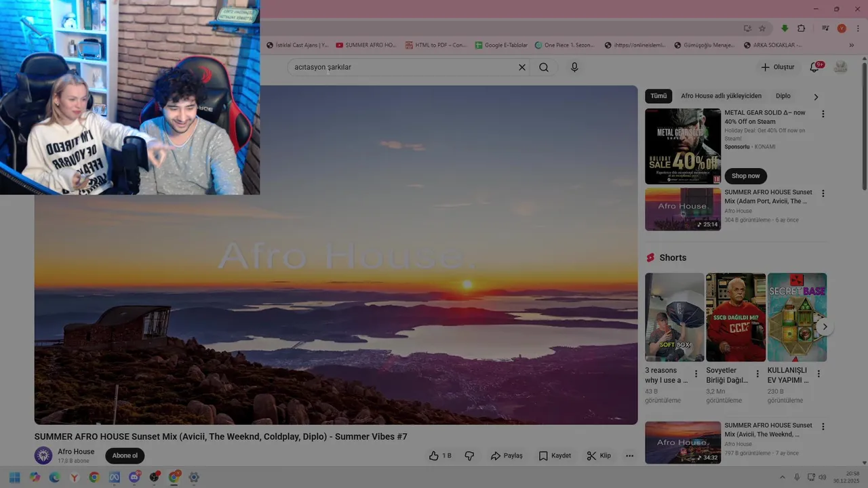Open the SUMMER AFRO HO... bookmark
Image resolution: width=868 pixels, height=488 pixels.
[x=366, y=45]
